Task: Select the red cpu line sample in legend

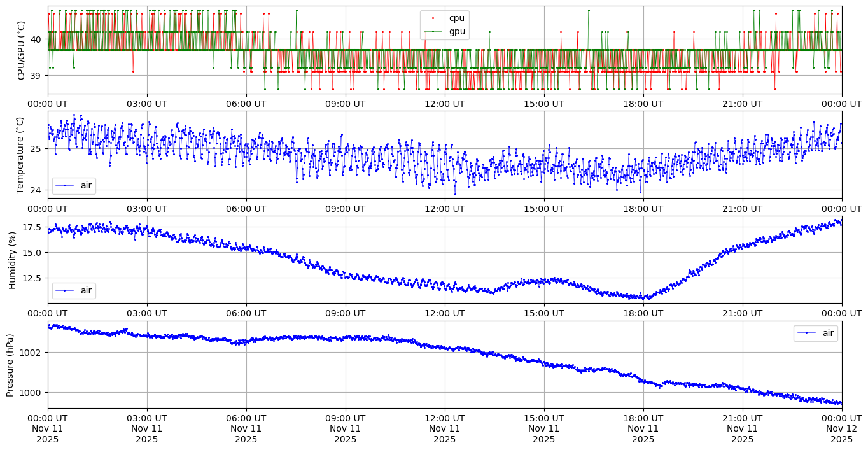Action: [x=433, y=18]
